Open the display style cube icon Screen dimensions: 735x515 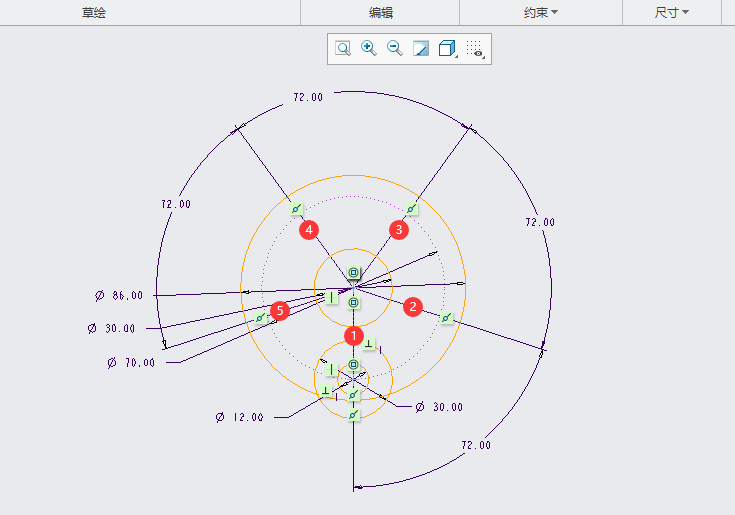click(448, 48)
